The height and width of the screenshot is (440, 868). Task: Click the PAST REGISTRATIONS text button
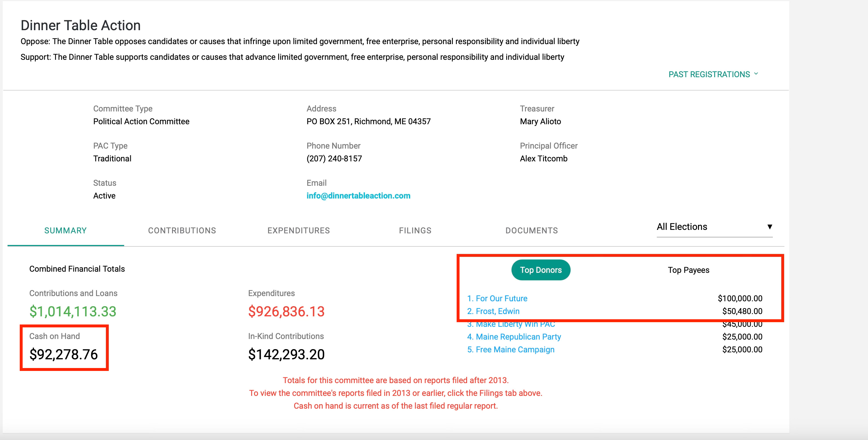click(x=709, y=75)
